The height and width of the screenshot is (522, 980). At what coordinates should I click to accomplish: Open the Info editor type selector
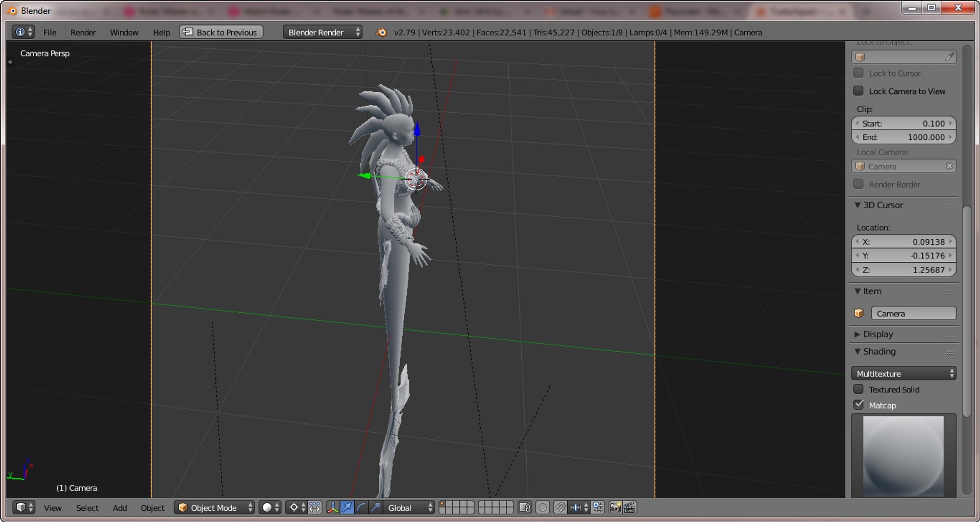(x=23, y=32)
